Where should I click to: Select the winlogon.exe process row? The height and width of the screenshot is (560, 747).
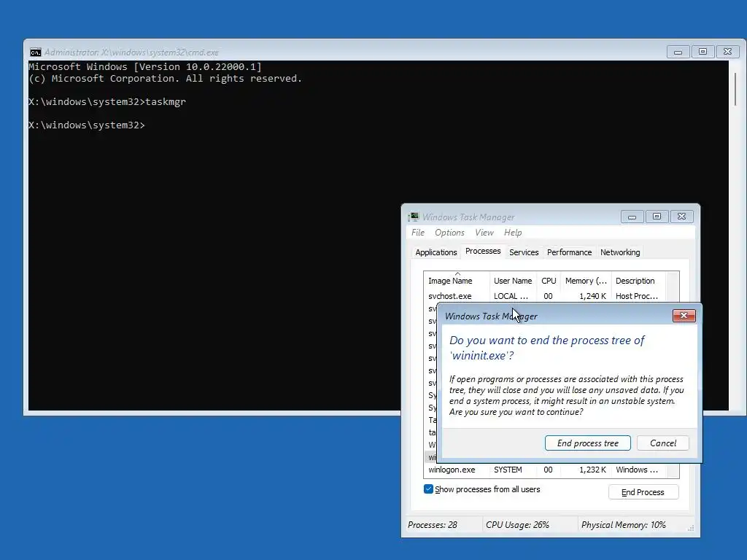coord(545,470)
